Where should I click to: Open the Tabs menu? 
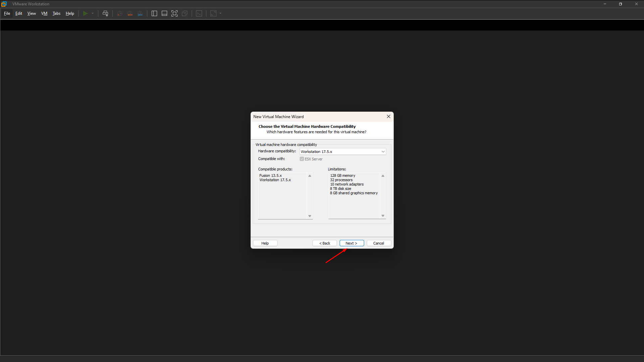point(56,13)
